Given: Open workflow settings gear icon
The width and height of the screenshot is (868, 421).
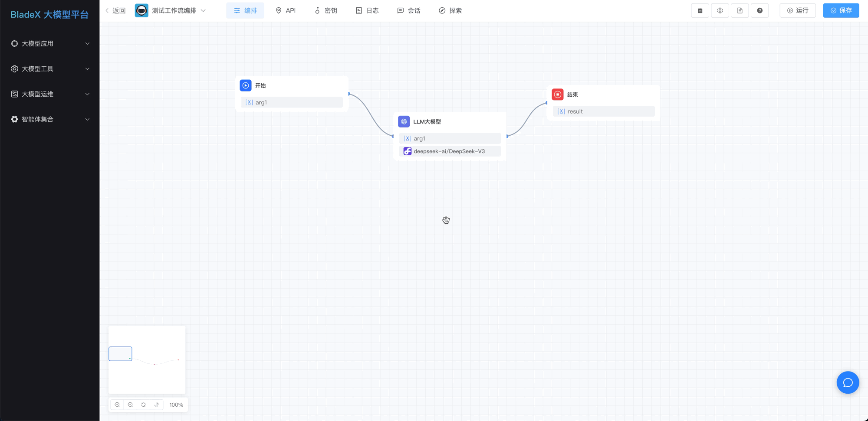Looking at the screenshot, I should tap(720, 10).
